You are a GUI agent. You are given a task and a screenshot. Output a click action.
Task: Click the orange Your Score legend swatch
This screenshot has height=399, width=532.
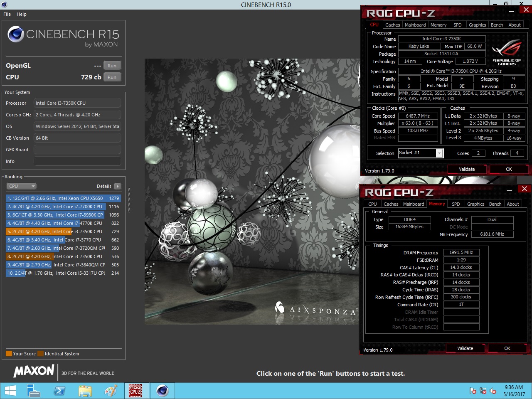[x=9, y=354]
